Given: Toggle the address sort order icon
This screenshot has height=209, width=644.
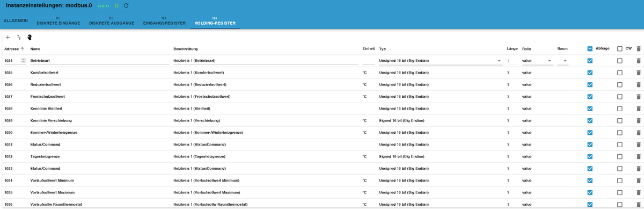Looking at the screenshot, I should [x=19, y=37].
